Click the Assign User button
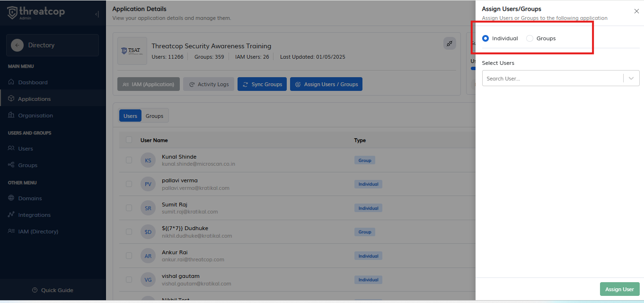The height and width of the screenshot is (303, 644). point(619,289)
